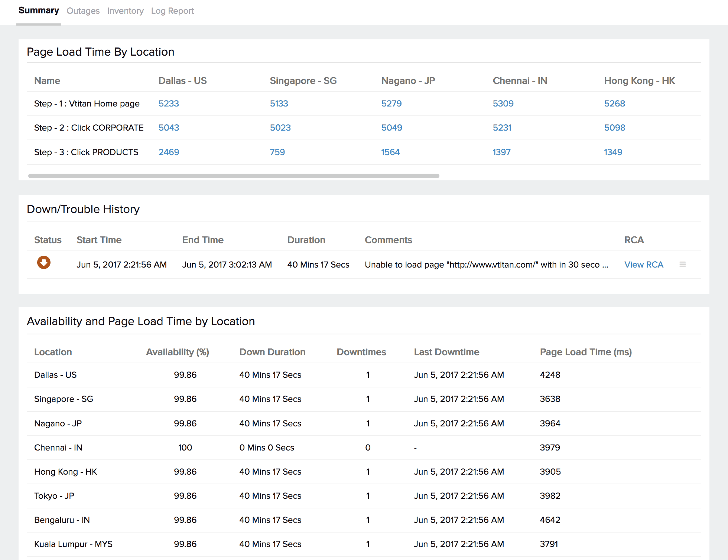Go to the Log Report tab
Image resolution: width=728 pixels, height=560 pixels.
pyautogui.click(x=172, y=11)
